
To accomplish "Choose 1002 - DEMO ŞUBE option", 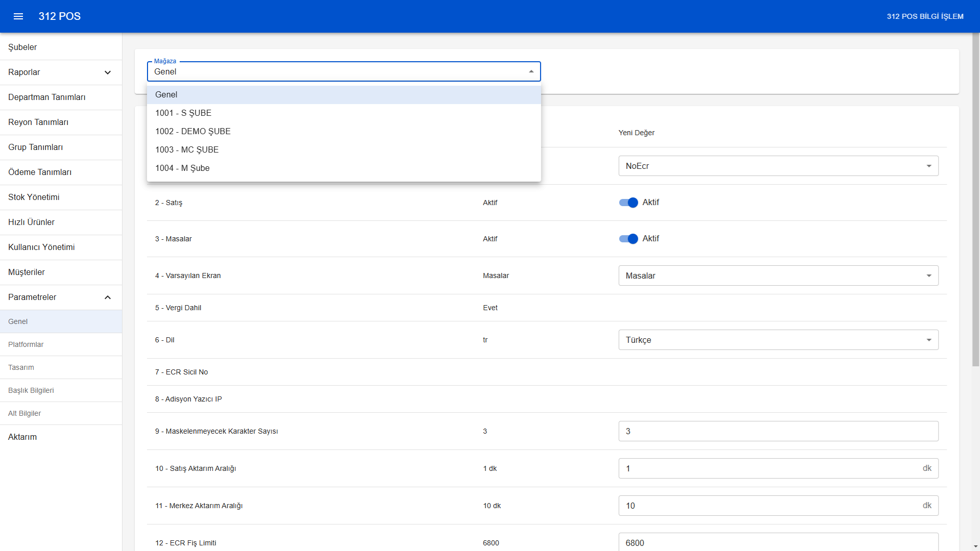I will click(x=193, y=131).
